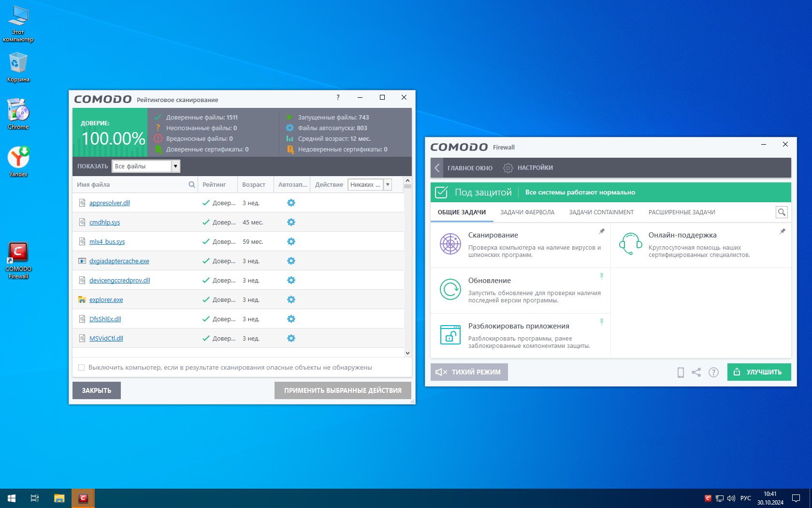812x508 pixels.
Task: Click the Update circular arrow icon
Action: click(450, 289)
